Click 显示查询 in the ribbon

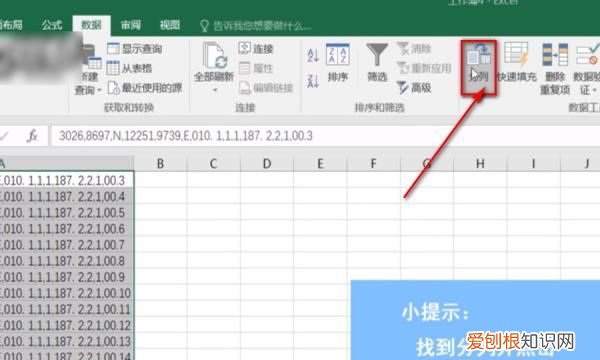[x=135, y=49]
